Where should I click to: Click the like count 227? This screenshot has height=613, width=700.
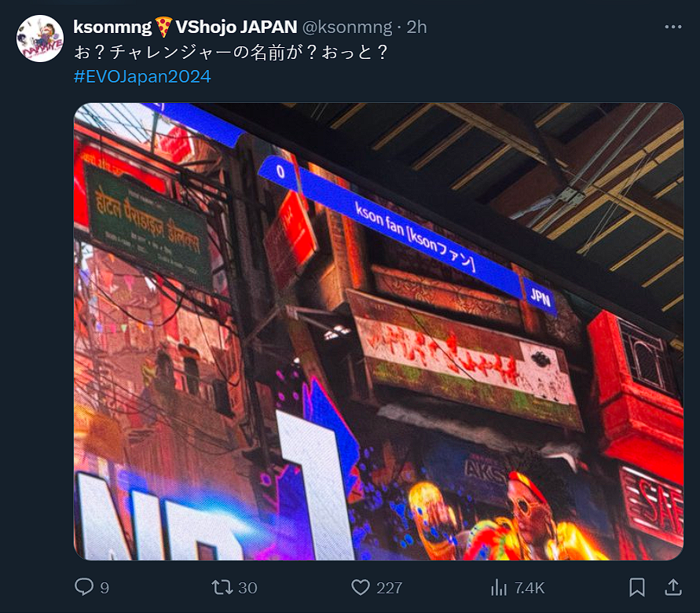pyautogui.click(x=390, y=588)
